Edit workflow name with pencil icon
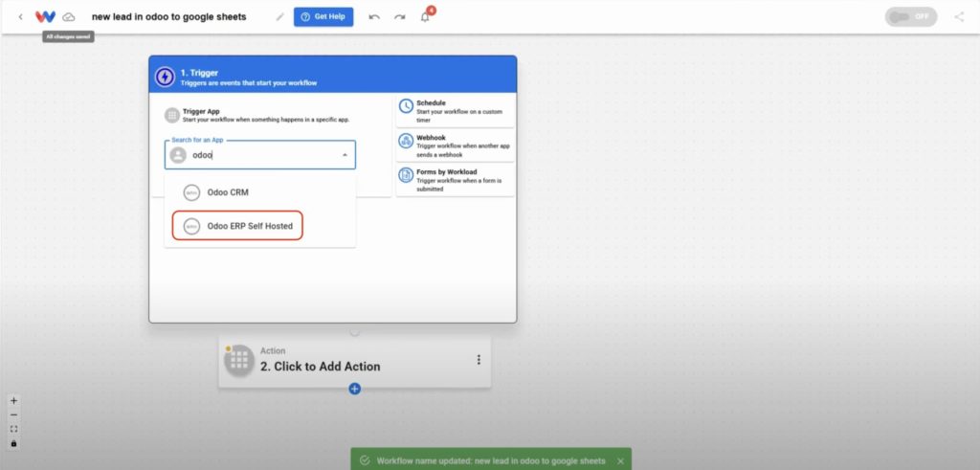This screenshot has height=470, width=980. click(280, 17)
